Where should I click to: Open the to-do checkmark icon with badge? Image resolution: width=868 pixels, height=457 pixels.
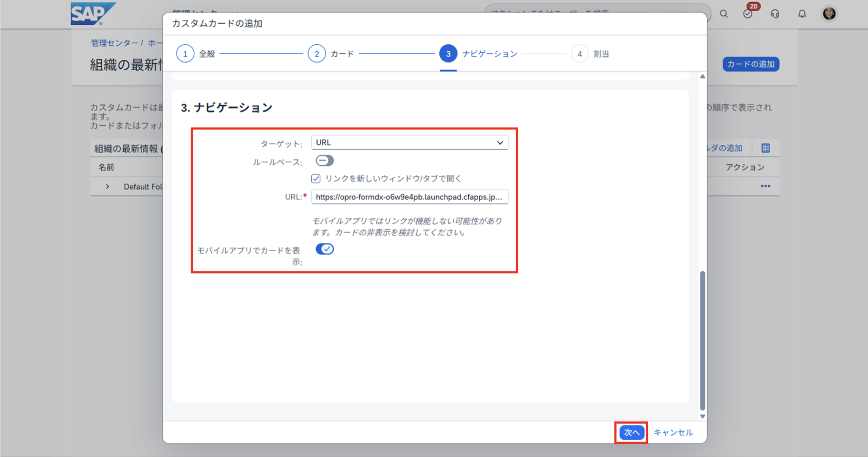click(748, 14)
